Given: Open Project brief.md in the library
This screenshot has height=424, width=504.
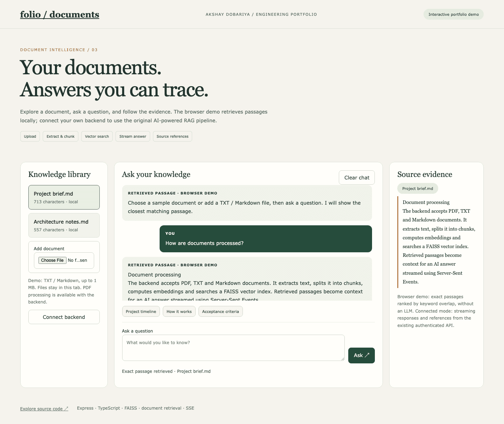Looking at the screenshot, I should (64, 197).
